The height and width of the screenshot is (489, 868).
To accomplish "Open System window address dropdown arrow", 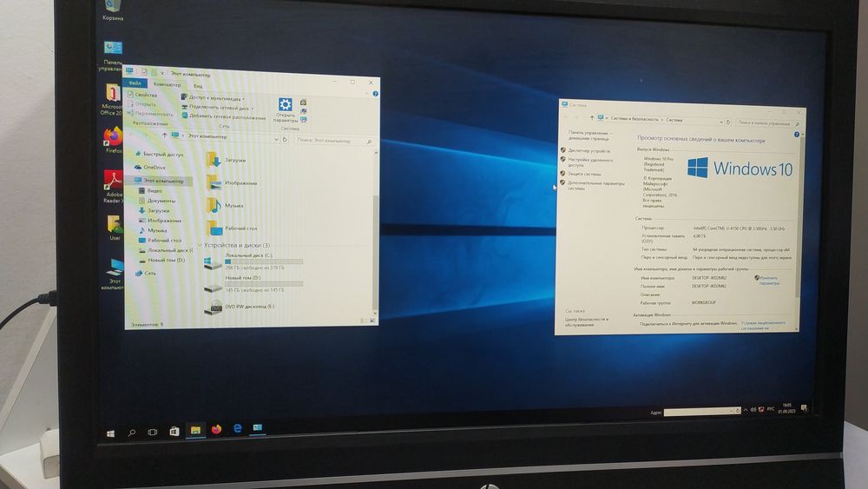I will pos(720,122).
